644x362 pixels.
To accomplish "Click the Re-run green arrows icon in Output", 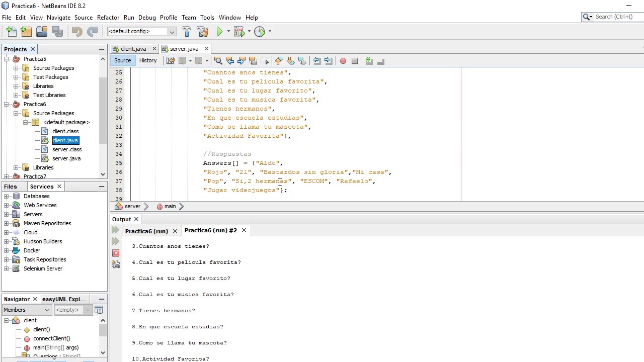I will 116,230.
